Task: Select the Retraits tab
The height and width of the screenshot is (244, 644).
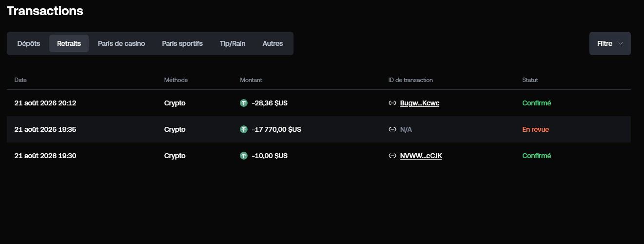Action: pyautogui.click(x=69, y=43)
